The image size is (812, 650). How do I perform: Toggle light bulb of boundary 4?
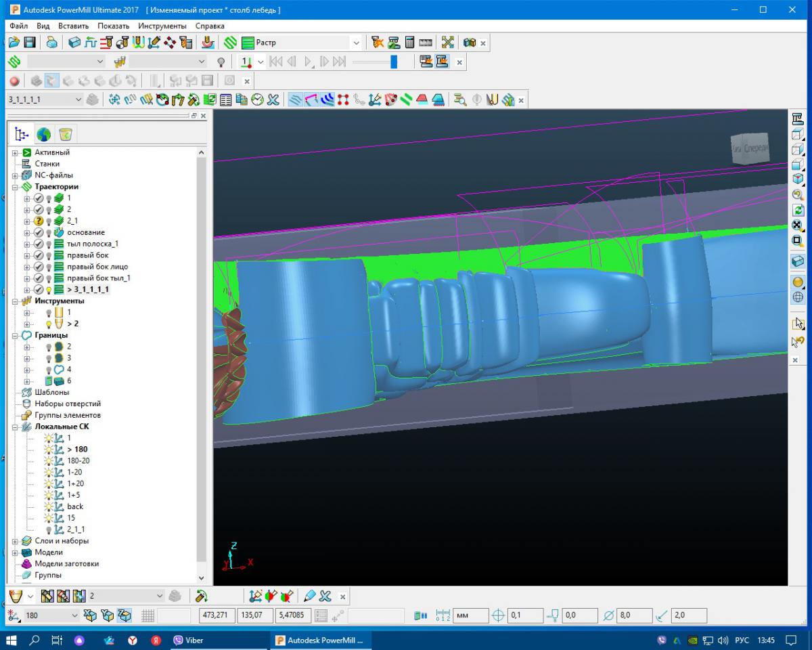coord(49,370)
